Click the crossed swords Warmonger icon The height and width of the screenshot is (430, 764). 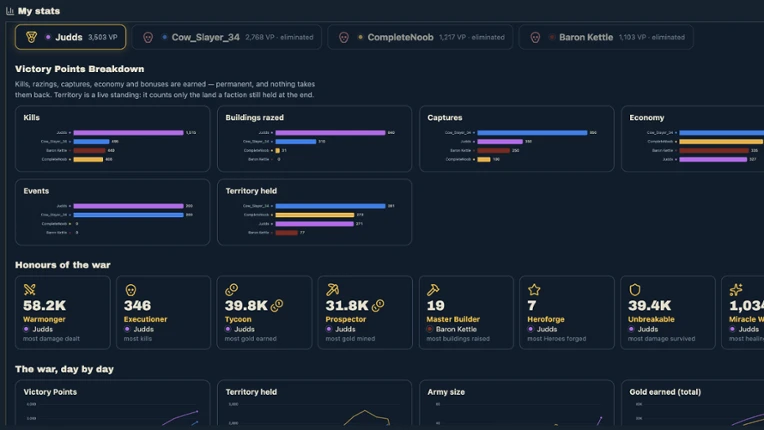coord(30,290)
